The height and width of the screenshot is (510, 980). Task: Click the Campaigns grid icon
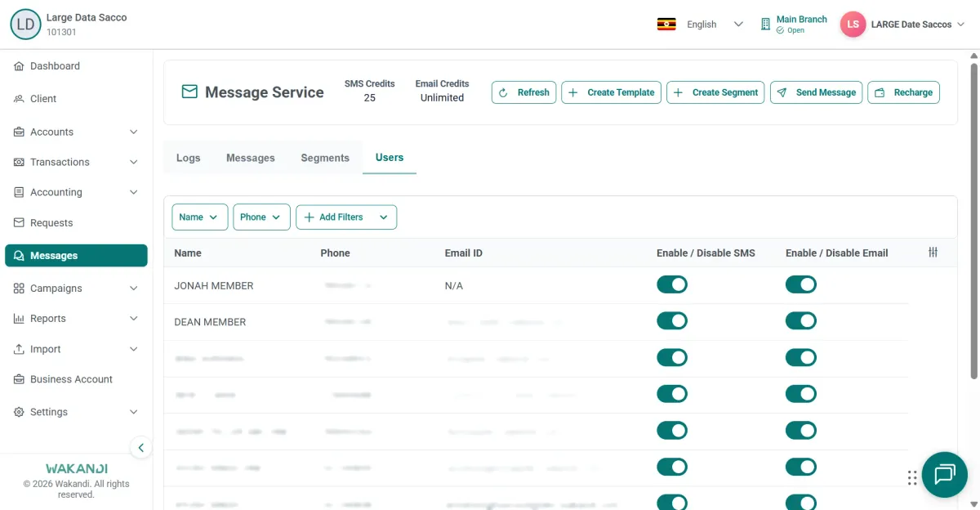(19, 289)
